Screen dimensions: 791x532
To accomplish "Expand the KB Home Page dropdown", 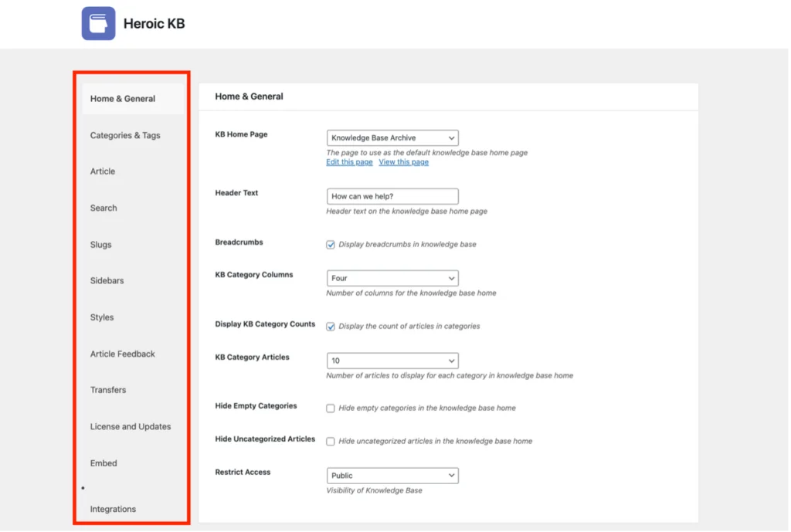I will 392,137.
